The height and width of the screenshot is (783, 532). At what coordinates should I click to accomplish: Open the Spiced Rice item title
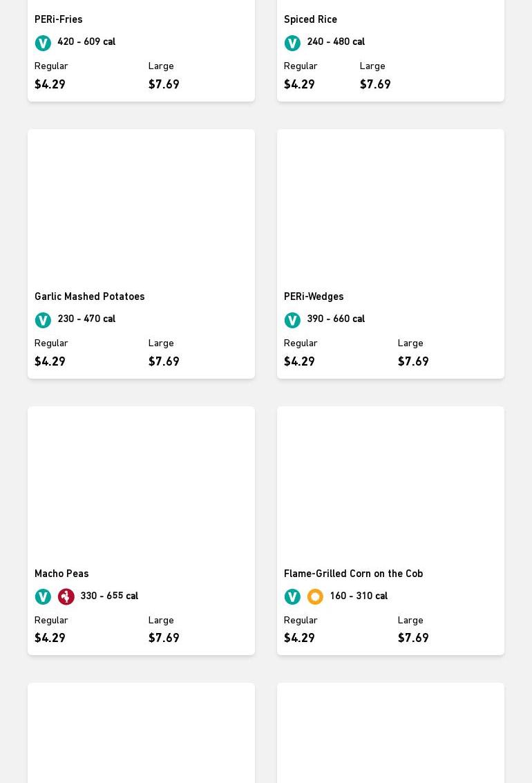(310, 19)
